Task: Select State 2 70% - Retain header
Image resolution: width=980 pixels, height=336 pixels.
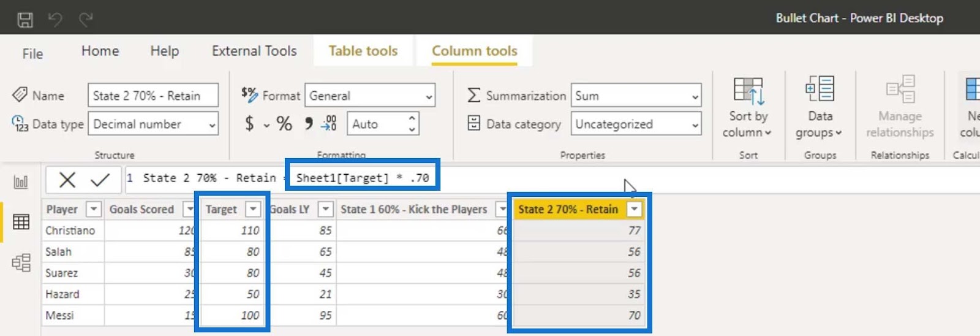Action: pos(568,209)
